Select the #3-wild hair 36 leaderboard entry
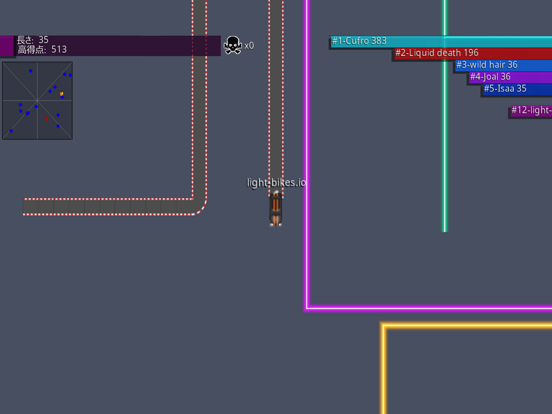This screenshot has height=414, width=552. 503,65
